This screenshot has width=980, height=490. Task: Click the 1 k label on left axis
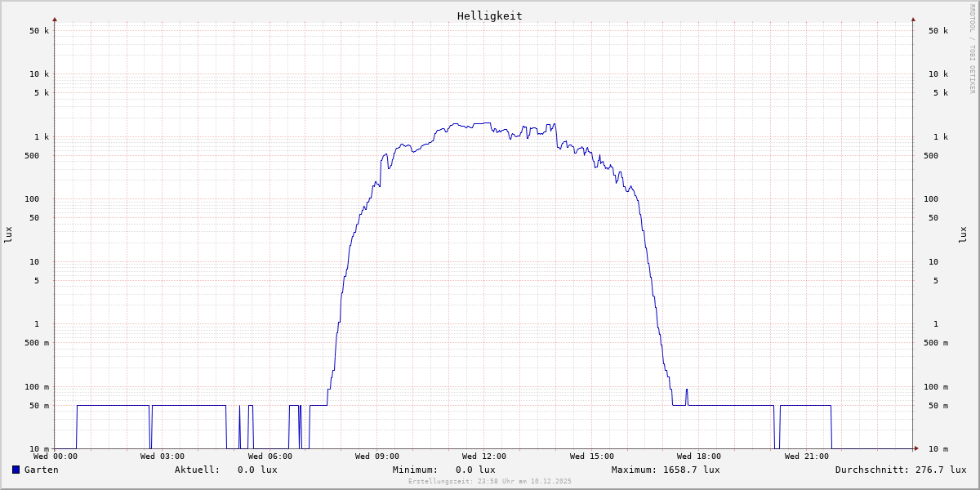(42, 136)
